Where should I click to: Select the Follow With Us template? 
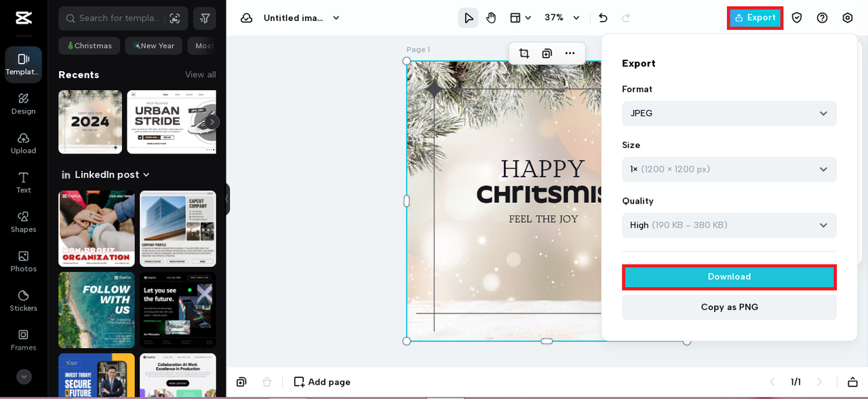point(96,310)
